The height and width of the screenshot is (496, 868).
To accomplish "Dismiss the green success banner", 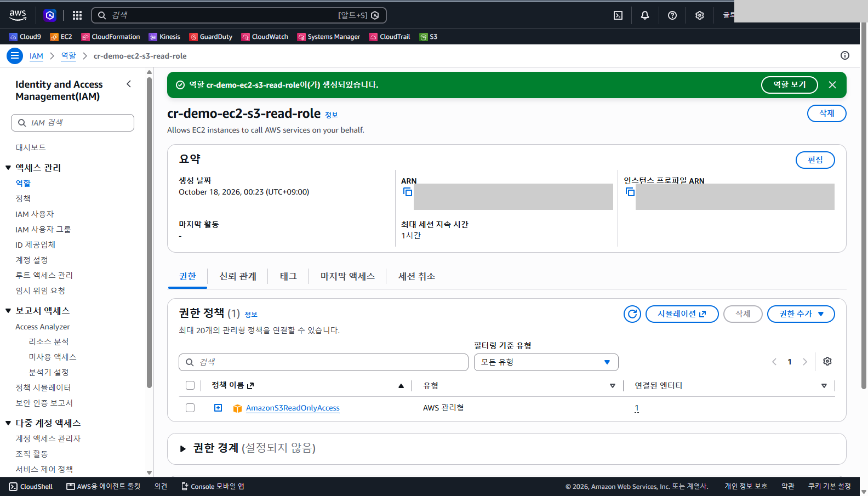I will coord(832,85).
